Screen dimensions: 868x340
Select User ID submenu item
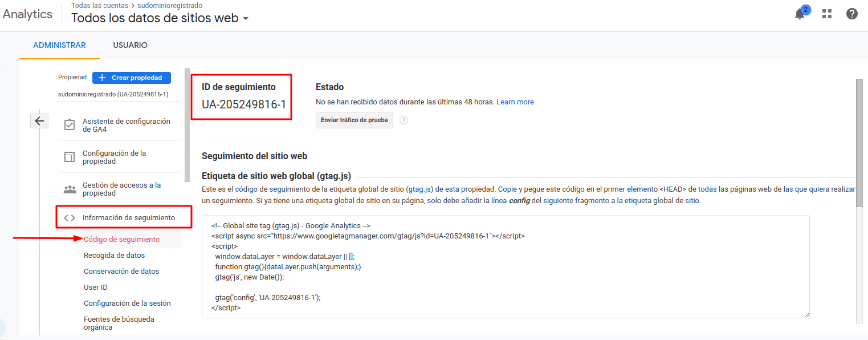(96, 288)
